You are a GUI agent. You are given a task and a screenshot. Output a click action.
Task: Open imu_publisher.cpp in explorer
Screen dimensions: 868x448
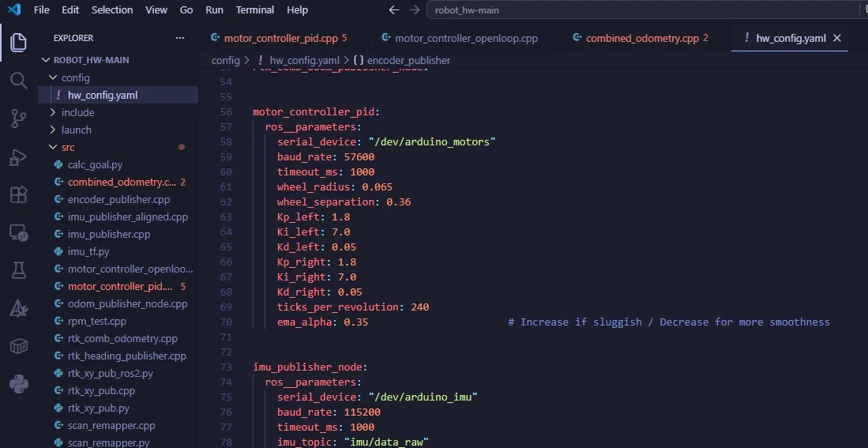coord(118,234)
